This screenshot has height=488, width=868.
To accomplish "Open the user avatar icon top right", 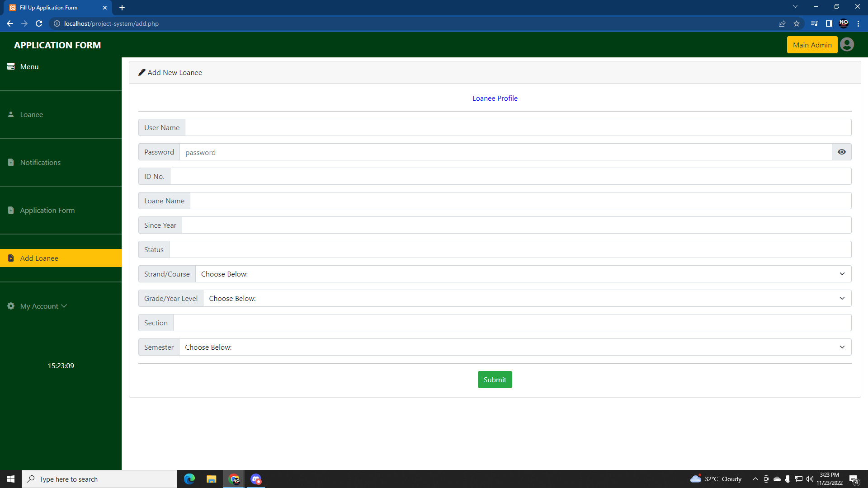I will 848,44.
